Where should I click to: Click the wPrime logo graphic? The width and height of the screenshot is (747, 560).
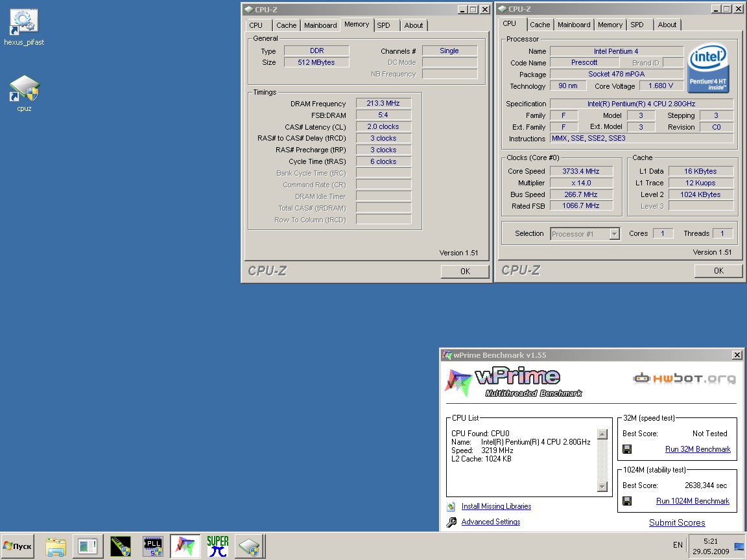pos(513,382)
